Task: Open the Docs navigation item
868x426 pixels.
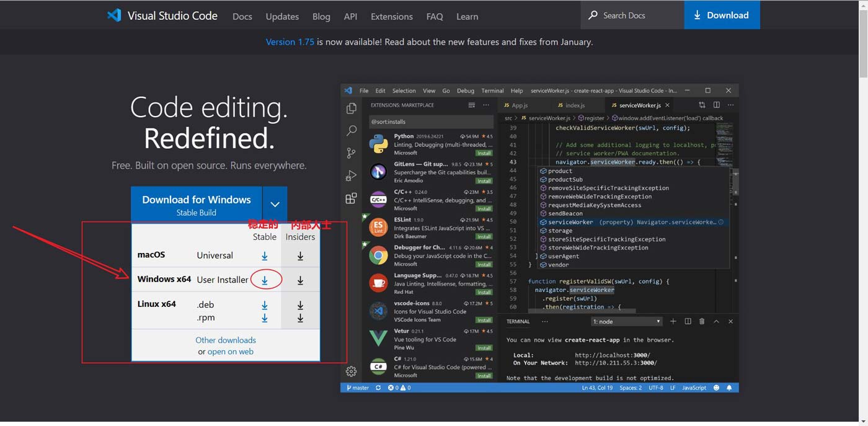Action: pos(242,16)
